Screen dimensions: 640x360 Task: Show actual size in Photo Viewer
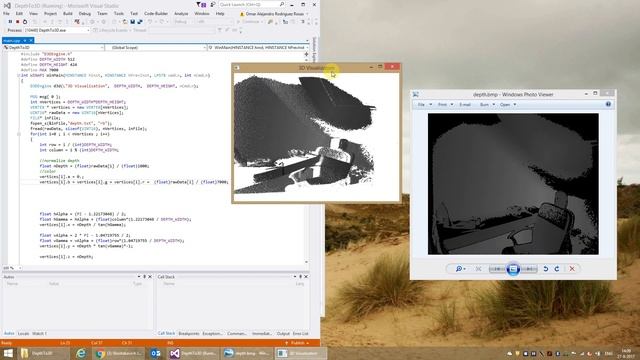pos(478,269)
